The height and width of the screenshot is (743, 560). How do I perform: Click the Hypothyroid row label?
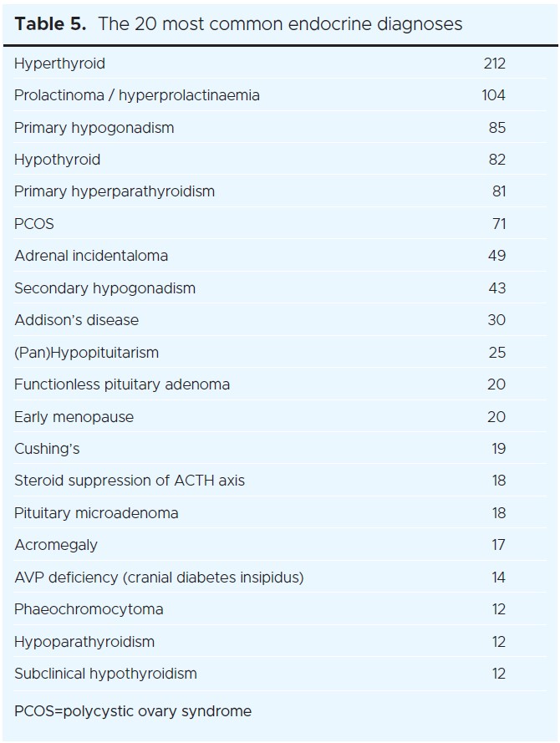point(57,160)
